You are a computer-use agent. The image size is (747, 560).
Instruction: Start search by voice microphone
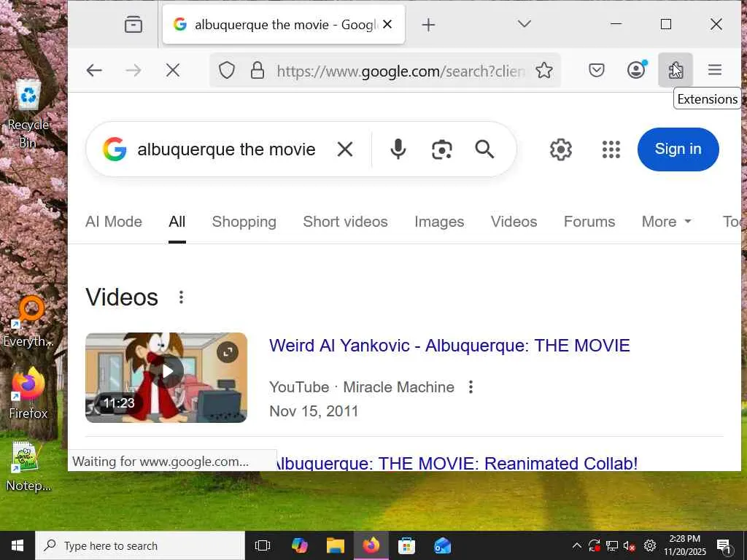(x=398, y=149)
